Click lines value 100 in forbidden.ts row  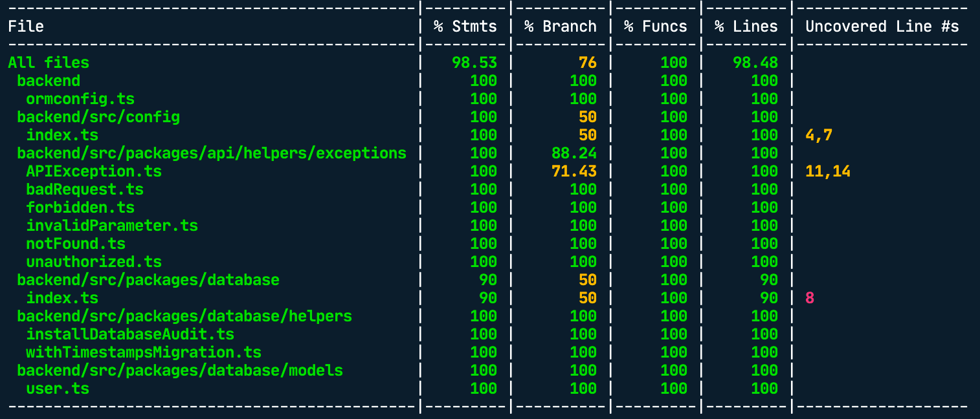click(764, 208)
